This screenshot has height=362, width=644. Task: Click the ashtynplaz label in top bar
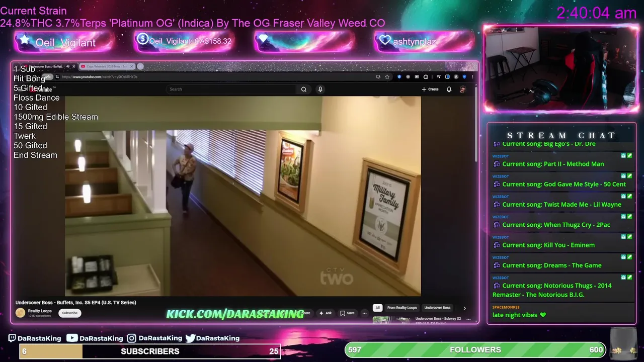[x=415, y=42]
